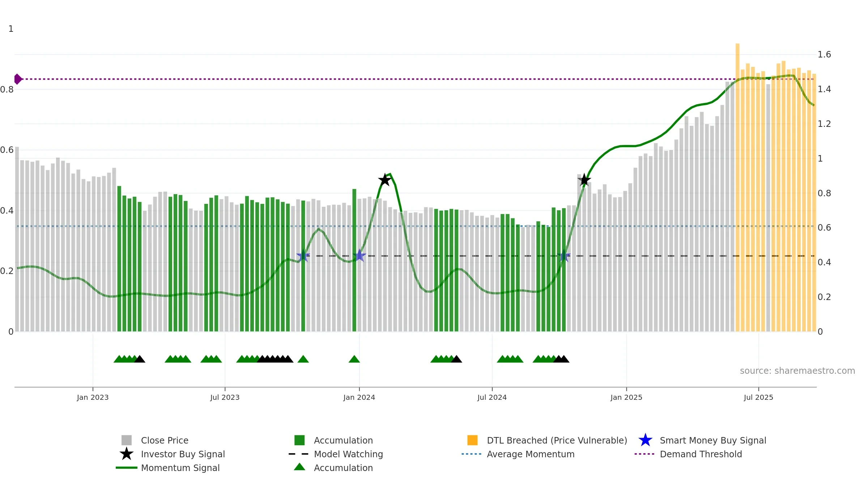Toggle the 'Close Price' legend label
Viewport: 868px width, 488px height.
click(165, 440)
